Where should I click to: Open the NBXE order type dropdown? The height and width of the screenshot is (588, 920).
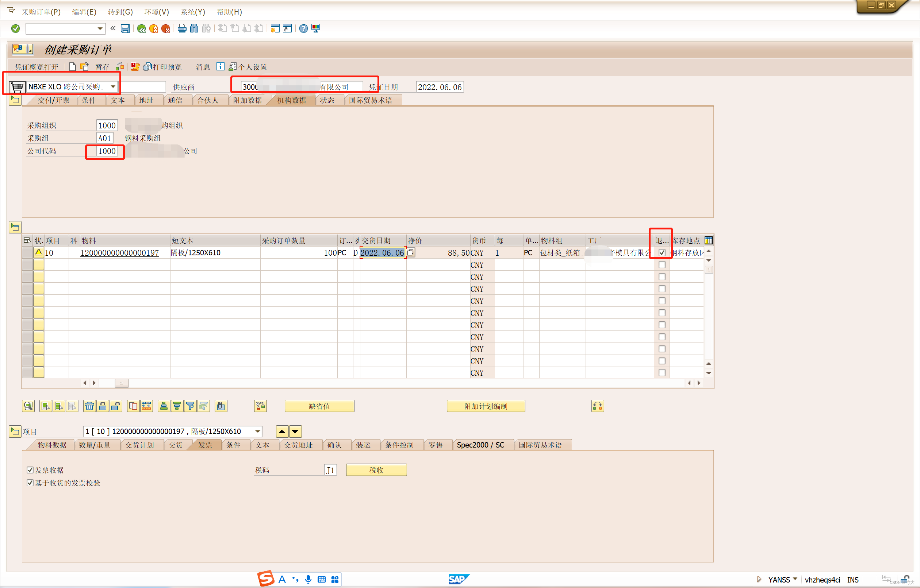tap(113, 87)
